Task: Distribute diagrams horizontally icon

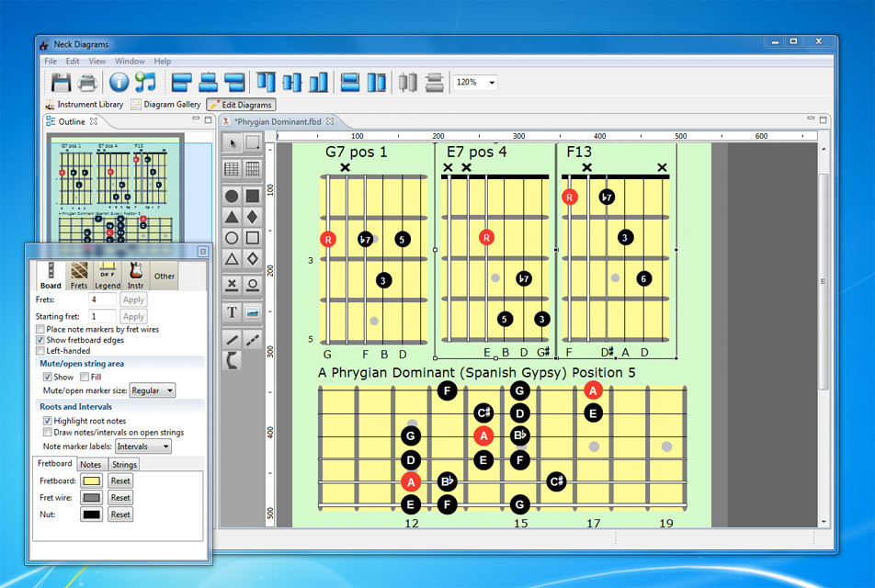Action: (x=408, y=83)
